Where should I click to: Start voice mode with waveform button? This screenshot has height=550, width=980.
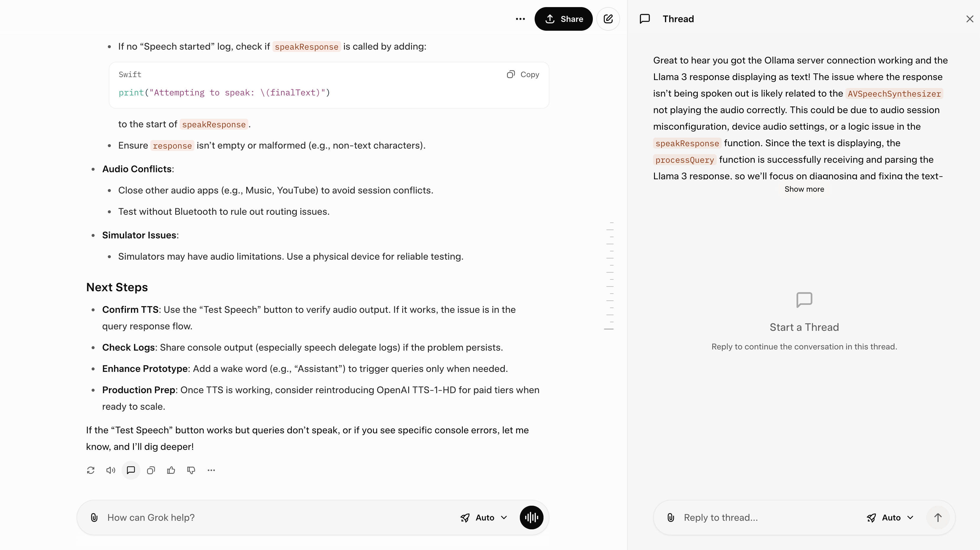click(531, 517)
